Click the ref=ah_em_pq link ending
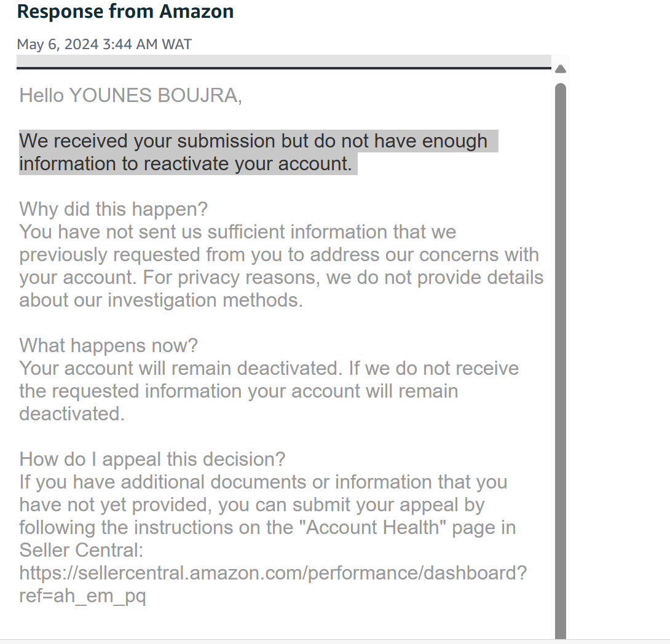 (x=82, y=595)
